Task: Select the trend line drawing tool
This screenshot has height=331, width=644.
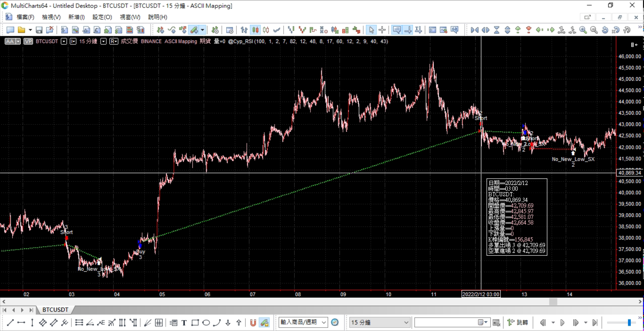Action: [x=10, y=323]
